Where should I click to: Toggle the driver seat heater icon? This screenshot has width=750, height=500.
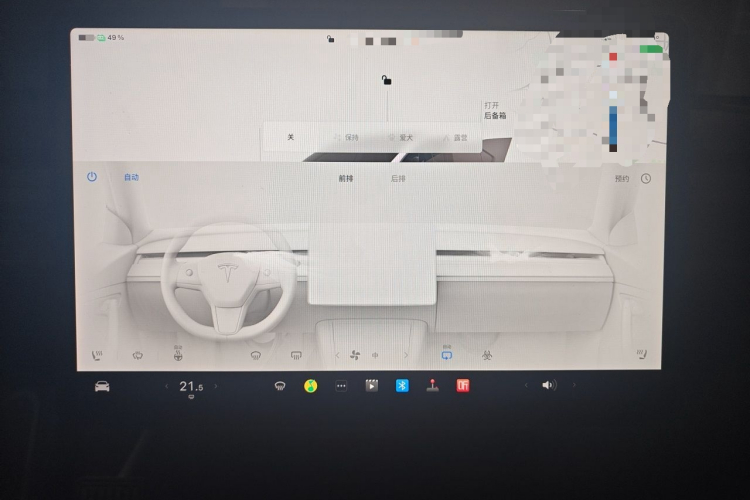point(97,355)
